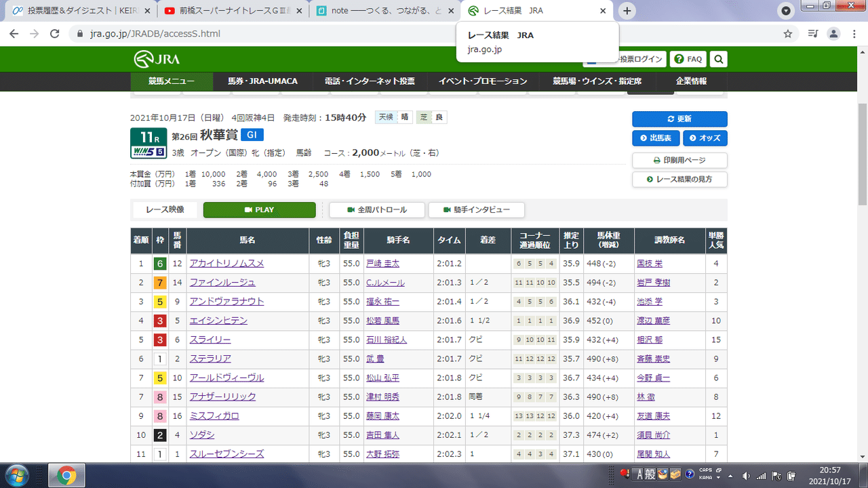Click the 2:01.2 winning time cell
The image size is (868, 488).
click(450, 264)
